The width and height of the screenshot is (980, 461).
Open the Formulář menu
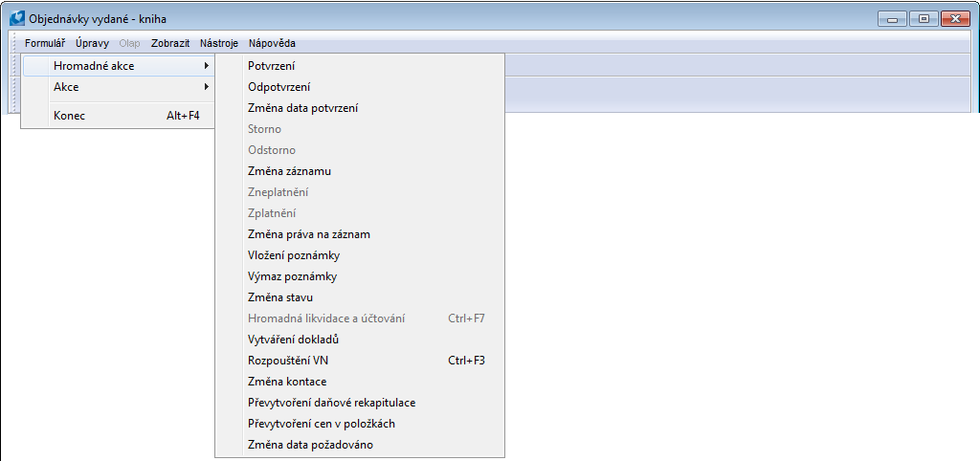(x=45, y=43)
